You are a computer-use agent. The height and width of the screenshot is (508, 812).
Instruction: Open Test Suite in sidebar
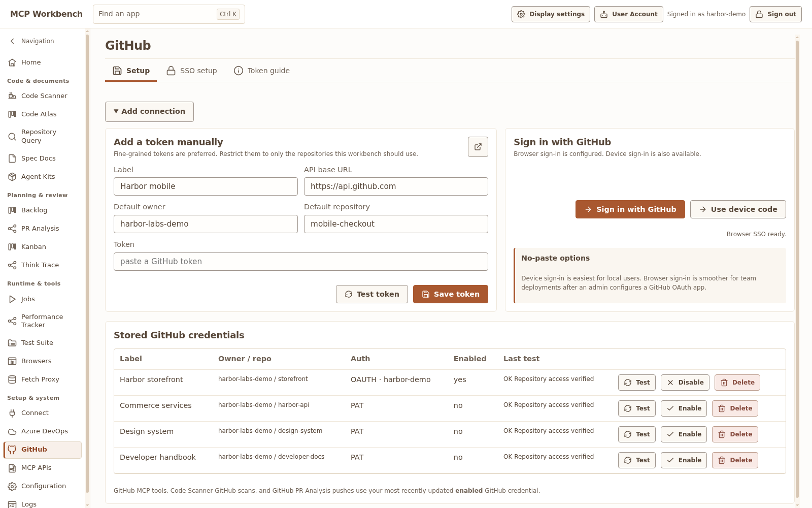click(x=43, y=343)
